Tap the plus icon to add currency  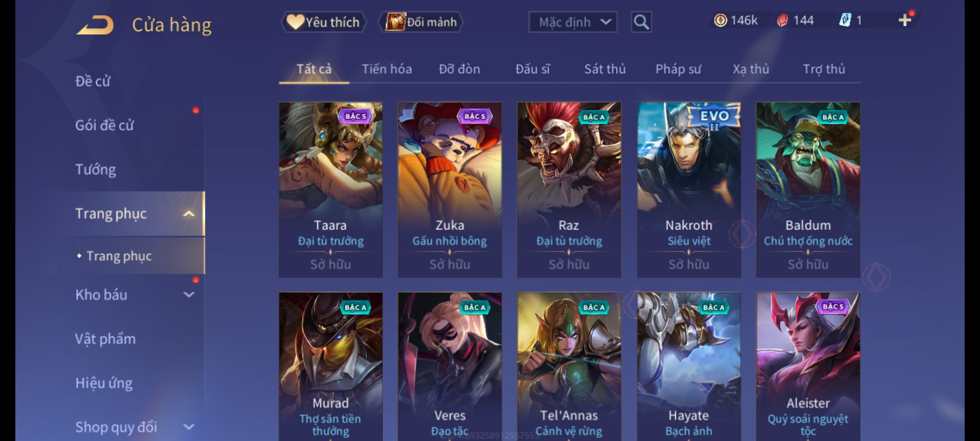point(905,20)
